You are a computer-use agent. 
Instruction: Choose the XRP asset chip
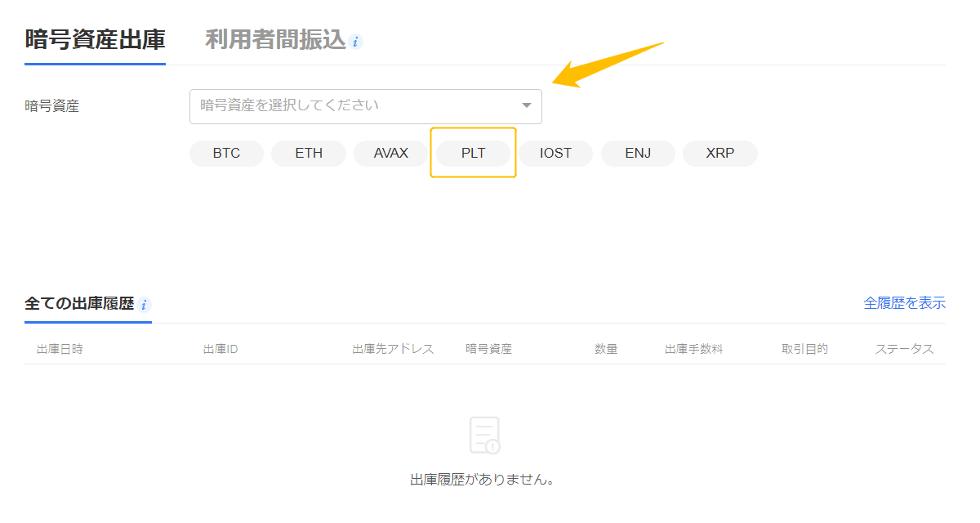pos(720,153)
